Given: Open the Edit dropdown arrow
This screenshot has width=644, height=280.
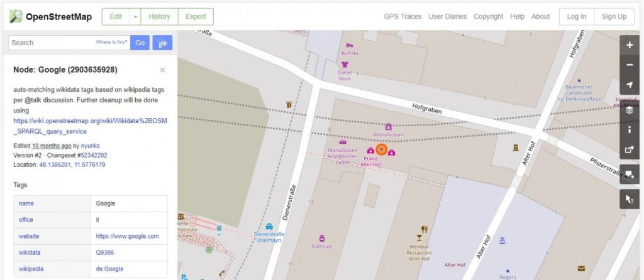Looking at the screenshot, I should (x=135, y=16).
